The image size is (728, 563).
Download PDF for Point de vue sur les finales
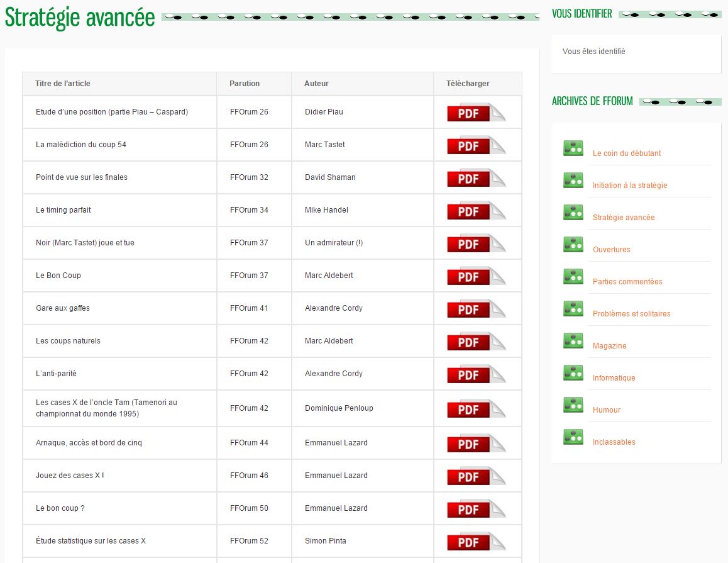pos(475,178)
